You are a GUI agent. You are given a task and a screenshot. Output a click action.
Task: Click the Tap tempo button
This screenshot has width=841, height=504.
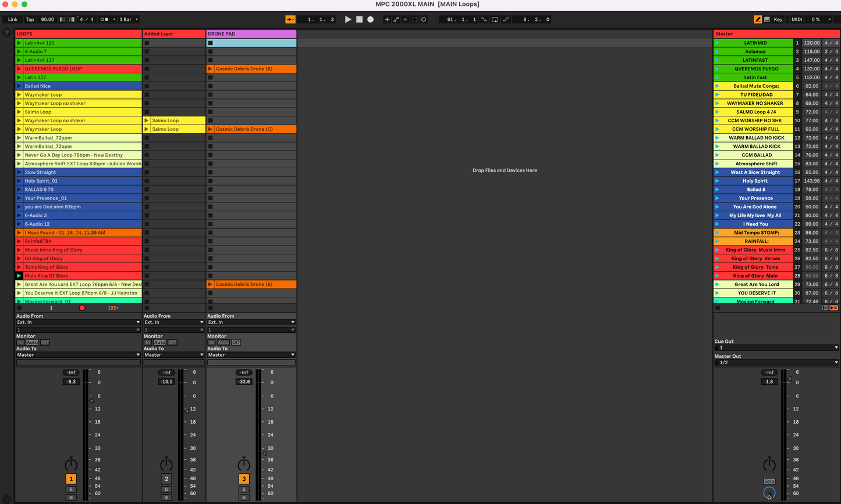30,19
